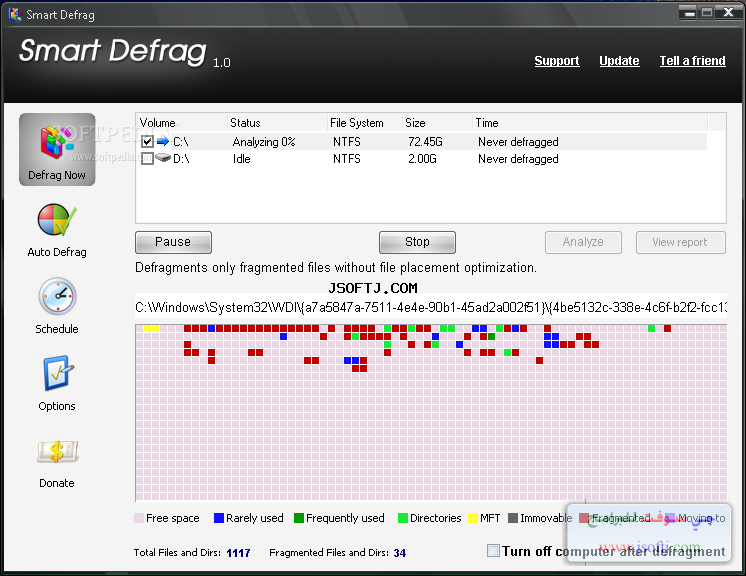The height and width of the screenshot is (576, 746).
Task: Click the Frequently used legend swatch
Action: coord(299,518)
